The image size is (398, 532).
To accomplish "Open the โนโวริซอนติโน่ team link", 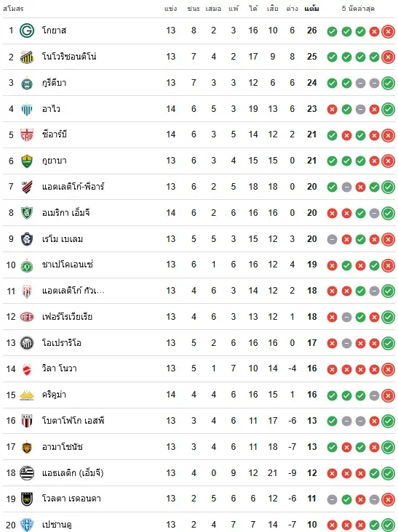I will pyautogui.click(x=69, y=56).
